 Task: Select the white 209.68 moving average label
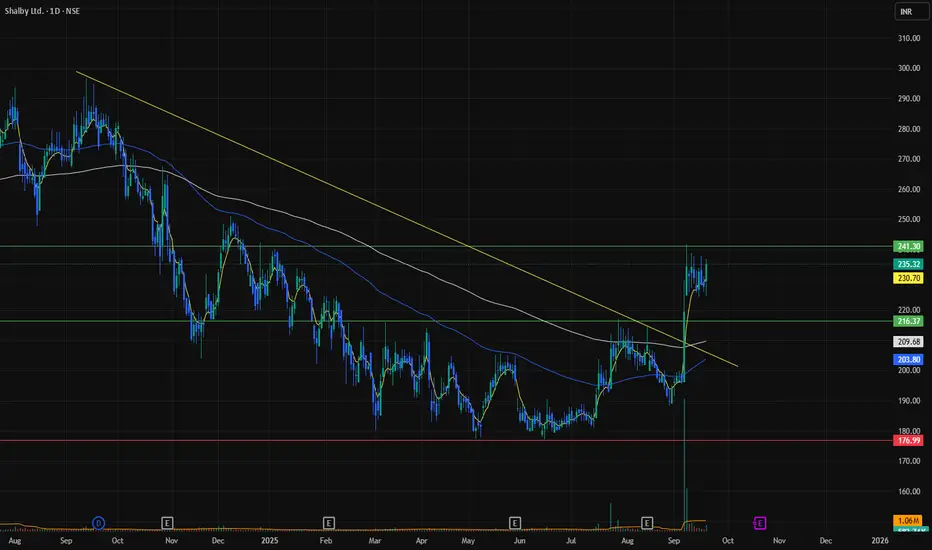(x=908, y=342)
